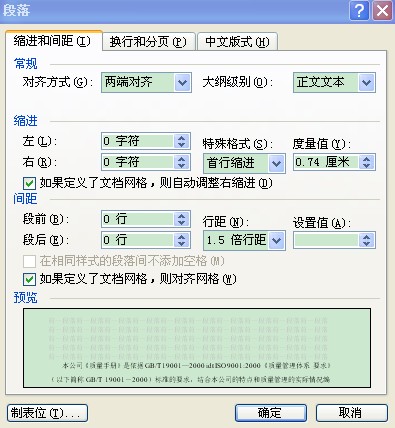Increase the 段后 spacing value
Viewport: 395px width, 428px height.
182,237
